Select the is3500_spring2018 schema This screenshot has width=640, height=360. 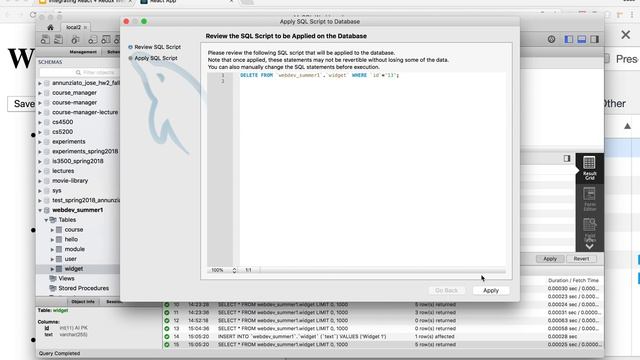[x=78, y=161]
